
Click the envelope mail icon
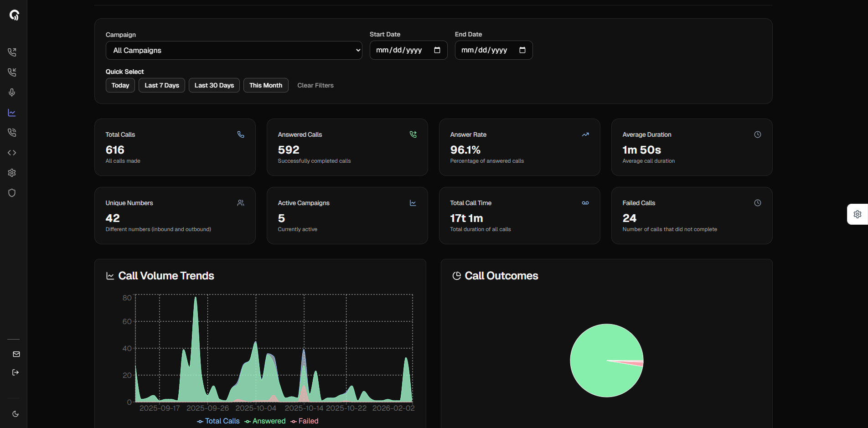coord(16,354)
